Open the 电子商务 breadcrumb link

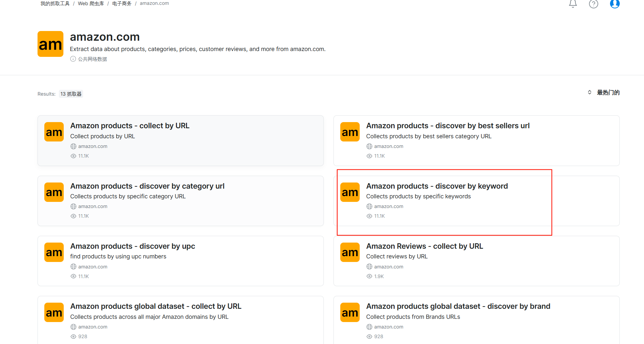(122, 4)
